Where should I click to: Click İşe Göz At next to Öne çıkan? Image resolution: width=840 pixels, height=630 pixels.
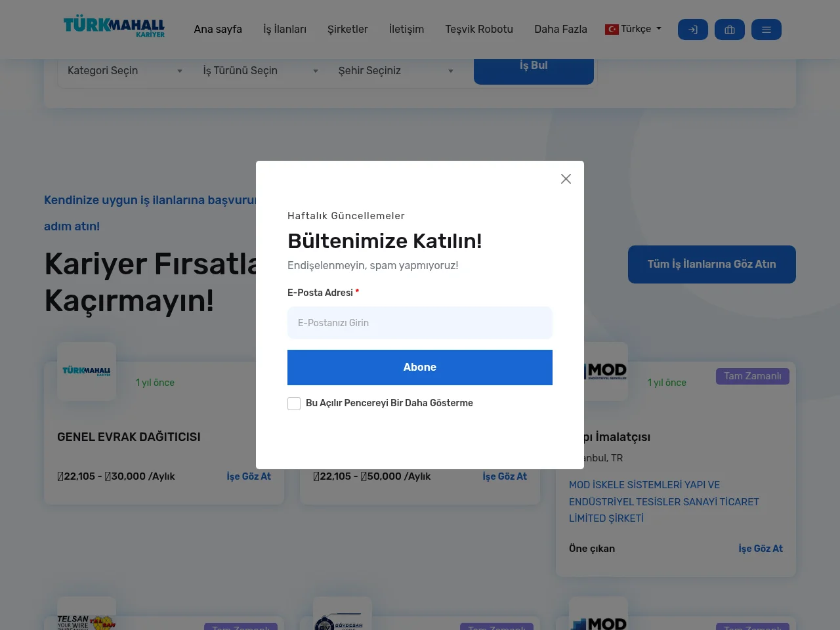click(x=761, y=549)
